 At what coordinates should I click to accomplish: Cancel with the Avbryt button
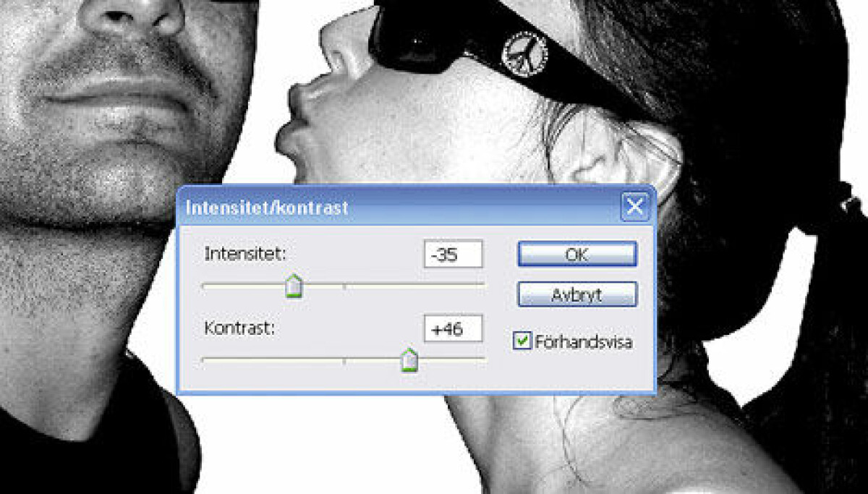577,295
